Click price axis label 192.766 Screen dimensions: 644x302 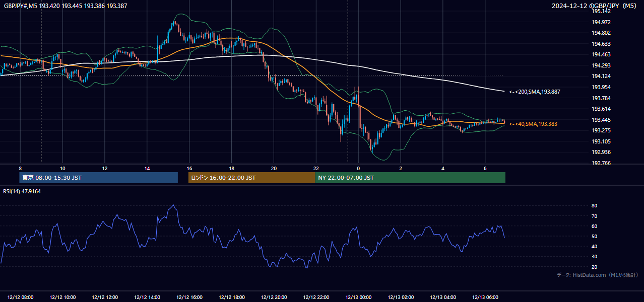point(601,163)
